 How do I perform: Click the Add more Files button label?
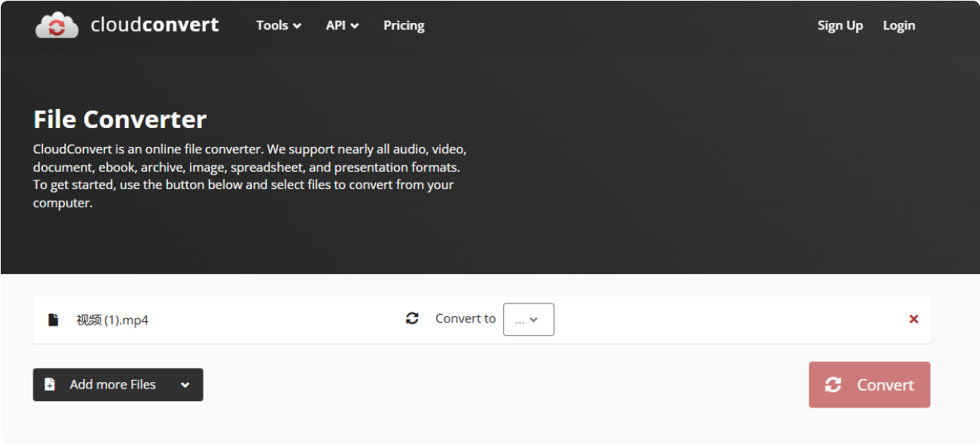click(113, 385)
